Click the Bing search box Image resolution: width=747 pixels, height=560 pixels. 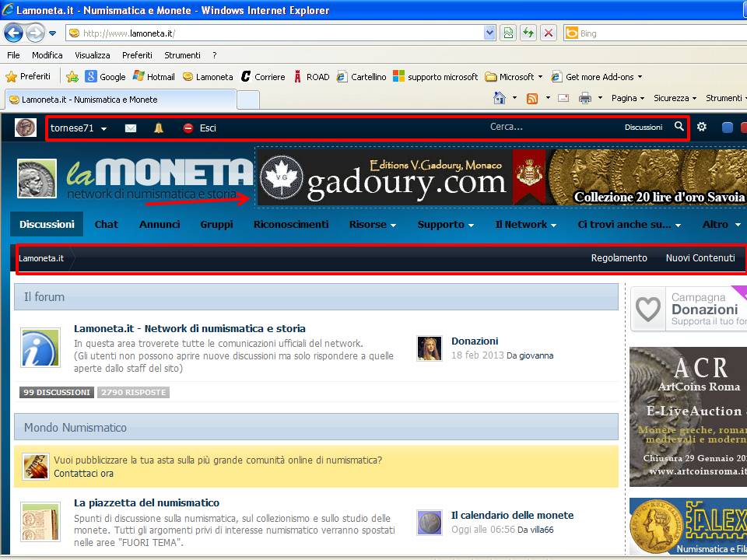click(x=655, y=33)
